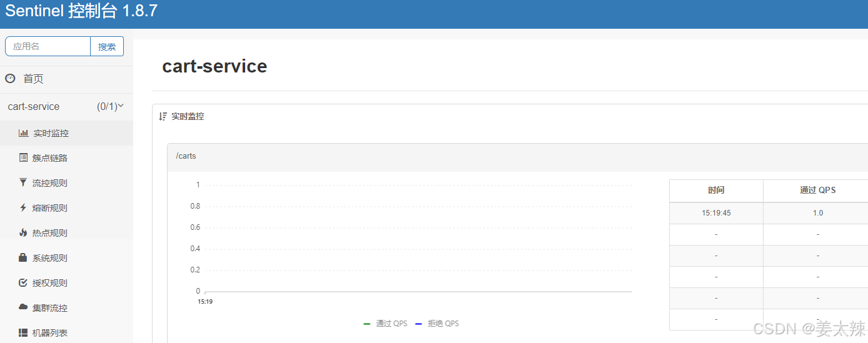Click the sort icon beside 实时监控 panel heading
Viewport: 868px width, 343px height.
[x=163, y=116]
